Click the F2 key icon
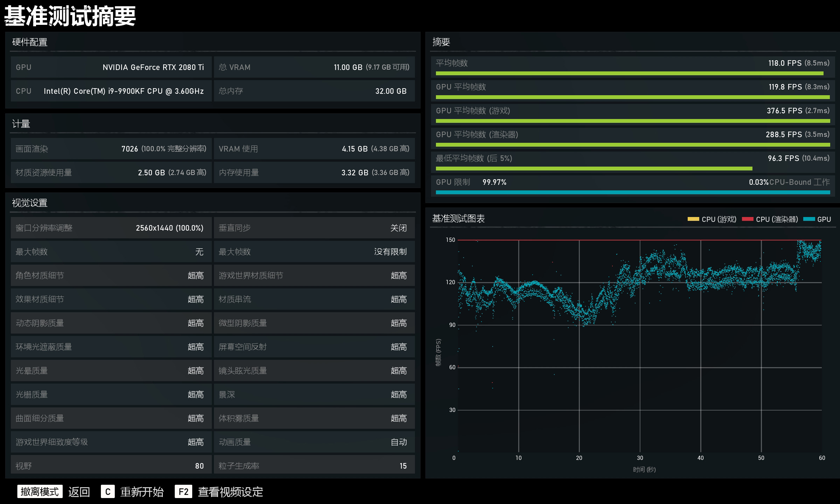840x504 pixels. click(x=183, y=492)
